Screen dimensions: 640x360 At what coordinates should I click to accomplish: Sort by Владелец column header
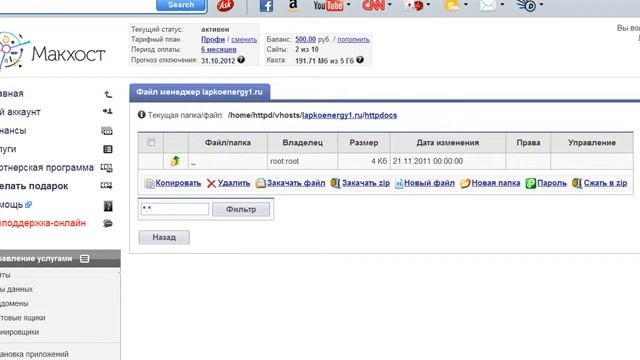tap(302, 143)
